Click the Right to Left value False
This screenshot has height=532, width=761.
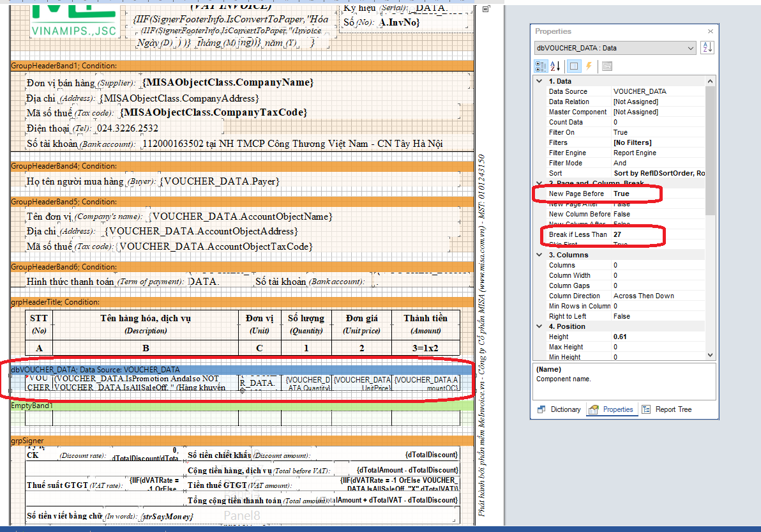[x=622, y=316]
